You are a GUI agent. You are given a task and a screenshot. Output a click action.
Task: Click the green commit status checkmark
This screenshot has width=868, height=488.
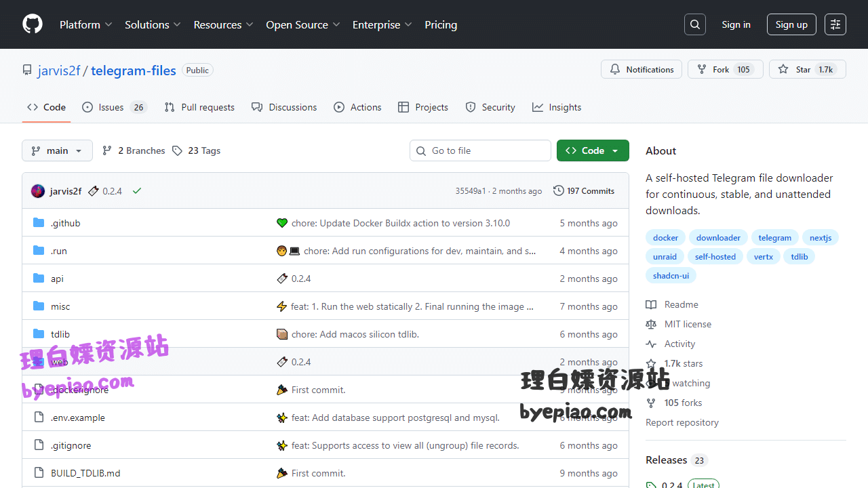coord(137,191)
